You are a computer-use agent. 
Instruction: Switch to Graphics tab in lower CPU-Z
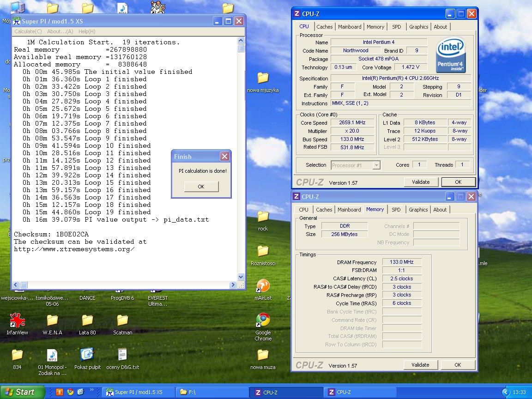click(x=418, y=210)
